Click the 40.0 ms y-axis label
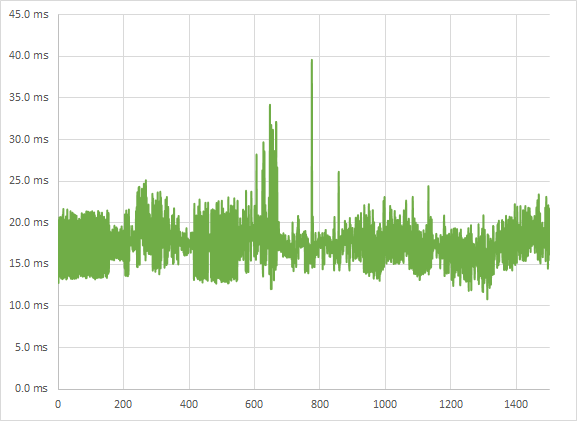This screenshot has height=421, width=577. click(28, 56)
